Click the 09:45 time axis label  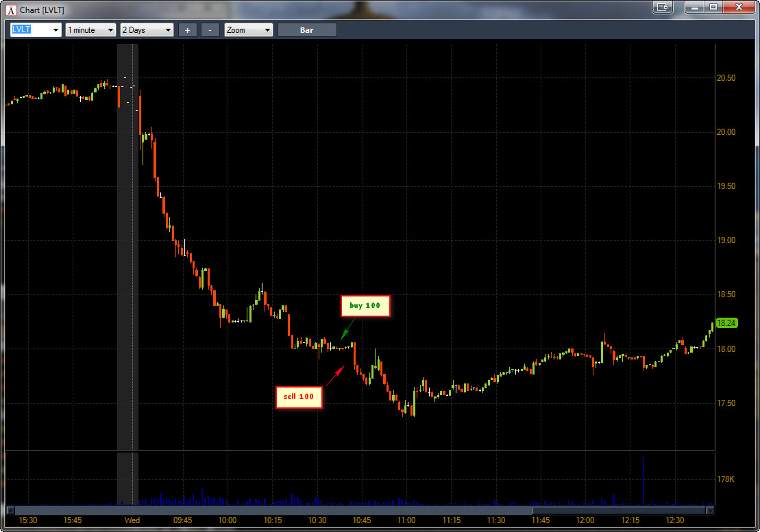click(x=183, y=520)
